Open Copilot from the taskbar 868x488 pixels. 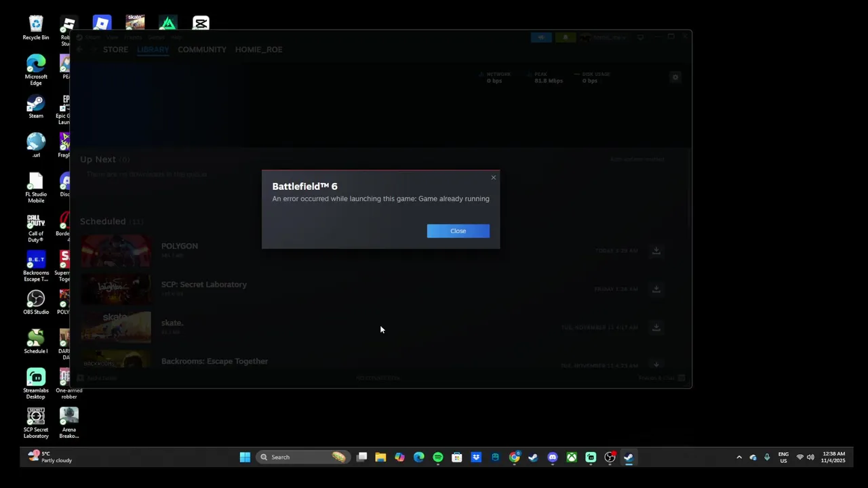point(399,457)
